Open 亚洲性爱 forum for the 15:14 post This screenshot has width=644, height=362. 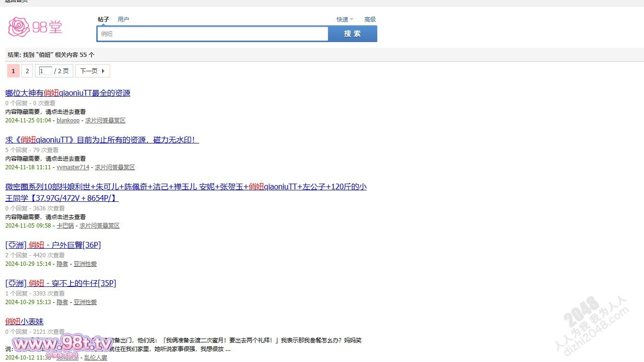85,264
